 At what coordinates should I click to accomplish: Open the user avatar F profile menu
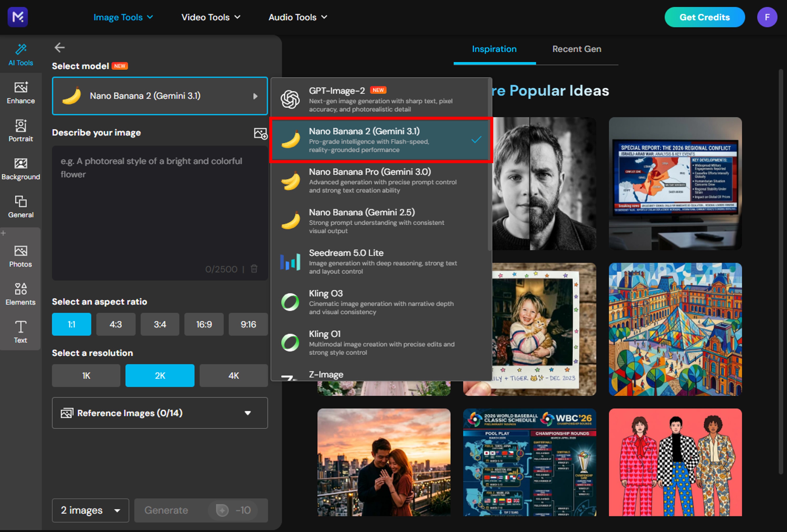767,17
